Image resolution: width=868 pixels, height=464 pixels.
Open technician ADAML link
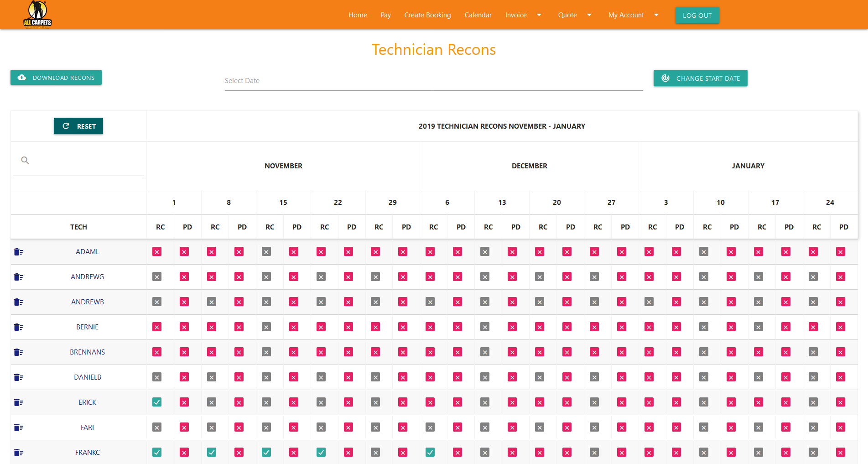87,252
